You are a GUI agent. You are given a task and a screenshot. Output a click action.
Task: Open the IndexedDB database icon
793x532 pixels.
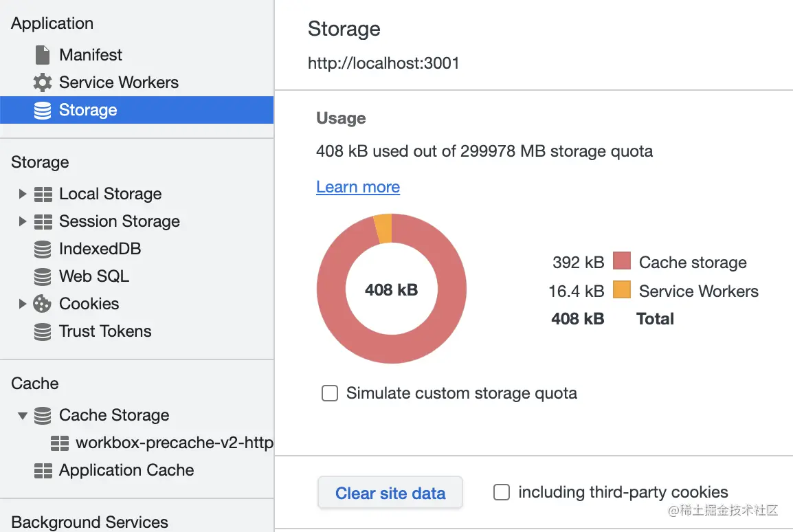coord(43,249)
